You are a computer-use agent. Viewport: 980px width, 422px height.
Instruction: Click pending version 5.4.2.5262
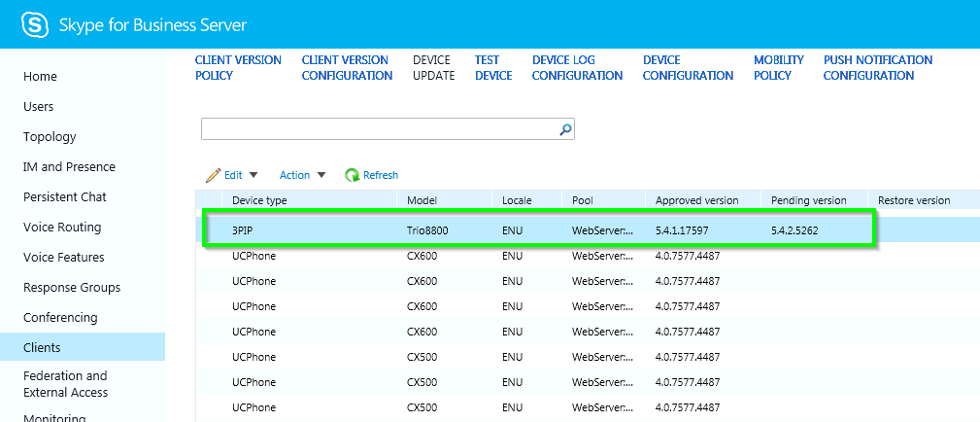(795, 230)
